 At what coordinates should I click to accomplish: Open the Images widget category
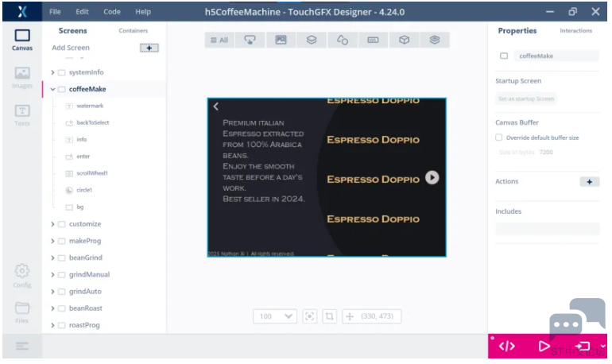coord(281,40)
